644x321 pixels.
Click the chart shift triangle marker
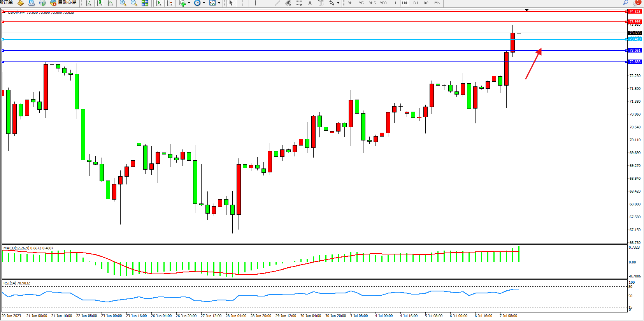526,10
